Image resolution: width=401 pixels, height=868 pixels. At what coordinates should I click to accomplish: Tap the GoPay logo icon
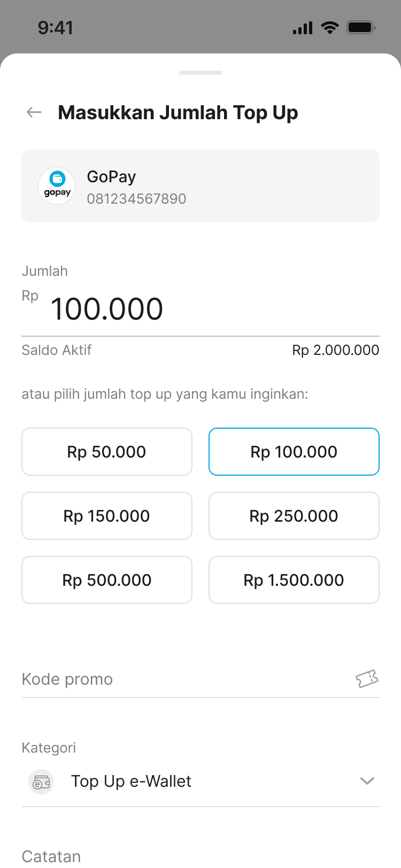coord(57,186)
